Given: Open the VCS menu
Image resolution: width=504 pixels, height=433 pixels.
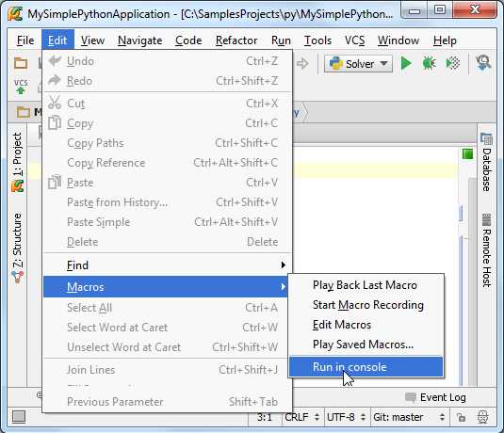Looking at the screenshot, I should tap(354, 40).
